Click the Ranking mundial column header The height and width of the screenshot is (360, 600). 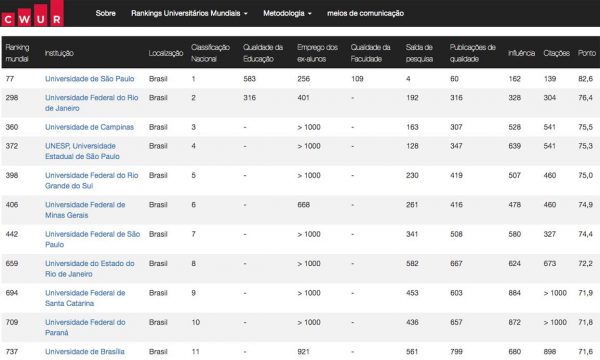tap(17, 53)
